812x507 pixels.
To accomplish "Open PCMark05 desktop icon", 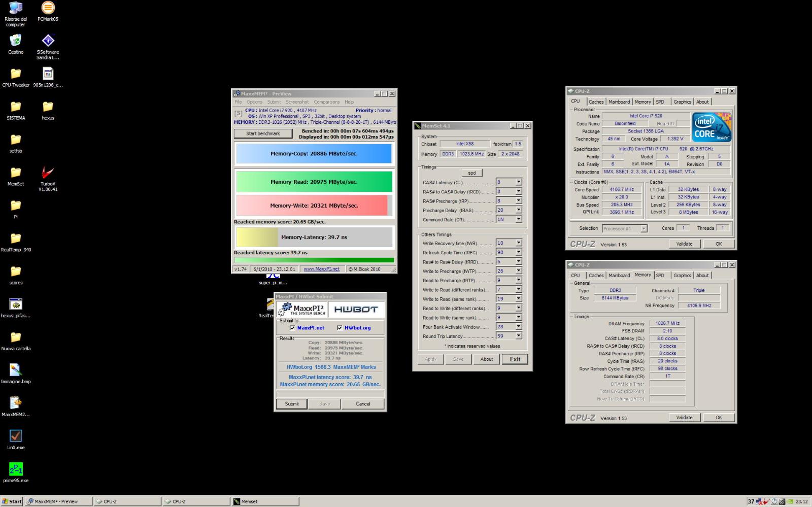I will coord(48,11).
